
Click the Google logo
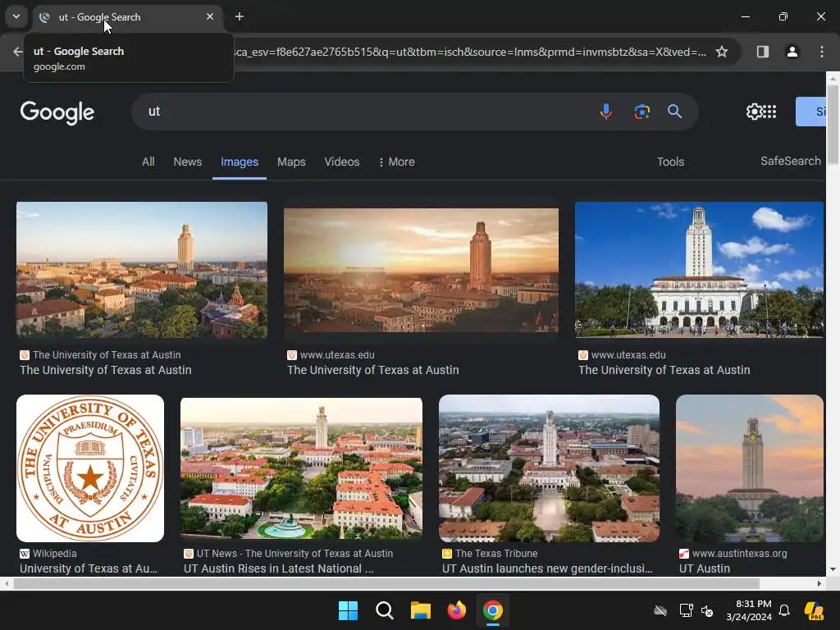57,112
